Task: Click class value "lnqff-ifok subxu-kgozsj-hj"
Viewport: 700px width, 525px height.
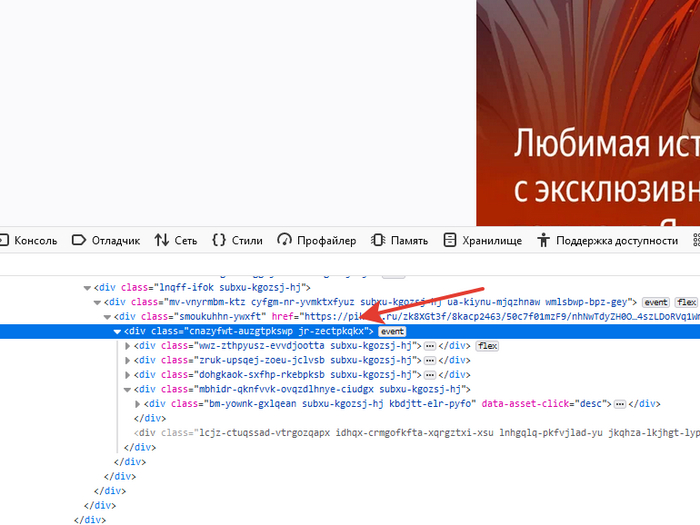Action: (230, 288)
